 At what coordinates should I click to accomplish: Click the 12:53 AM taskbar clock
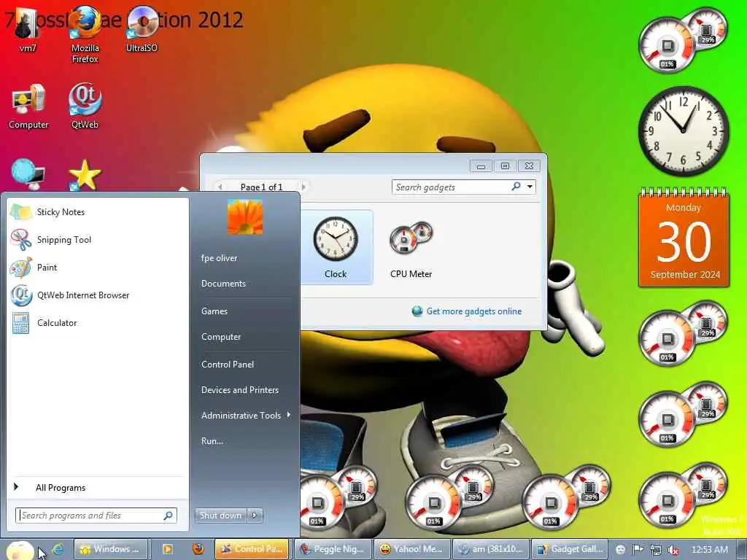[709, 550]
